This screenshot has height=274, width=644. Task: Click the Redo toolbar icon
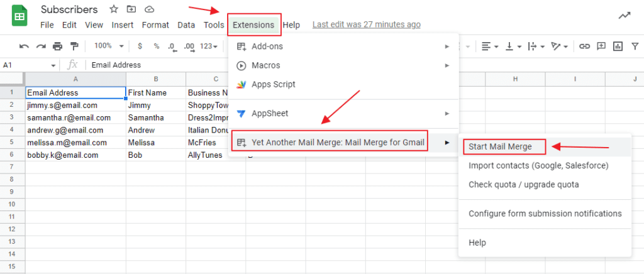41,47
